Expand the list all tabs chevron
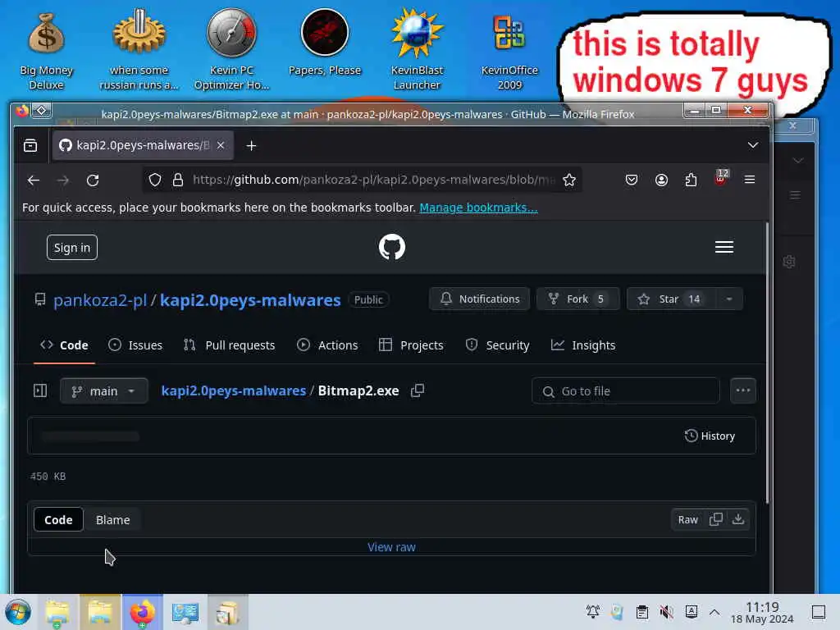The image size is (840, 630). 753,145
